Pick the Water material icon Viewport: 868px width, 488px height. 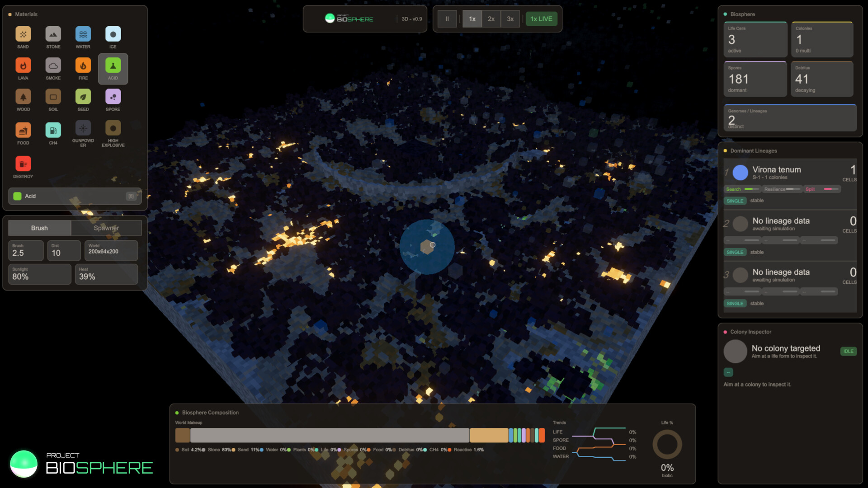click(83, 34)
